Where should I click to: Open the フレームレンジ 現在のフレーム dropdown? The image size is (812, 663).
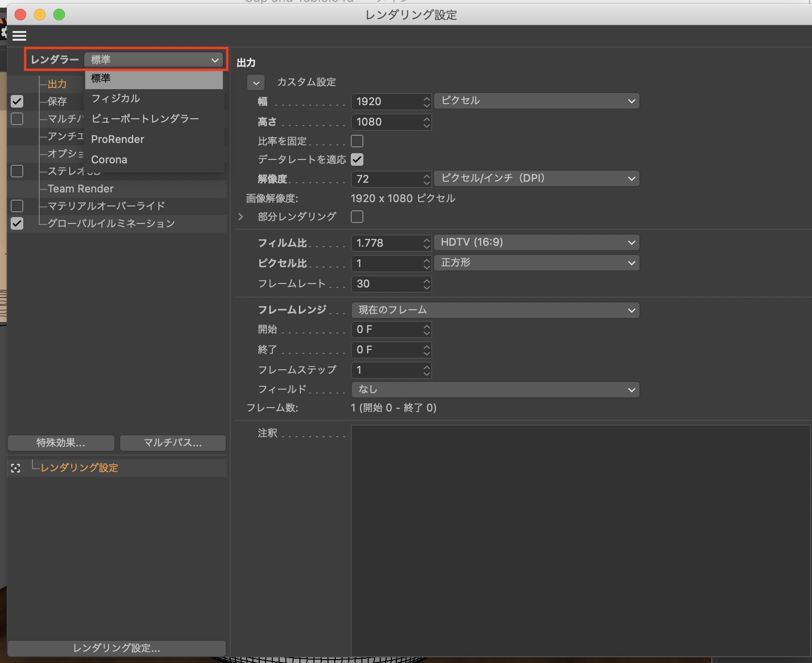click(x=495, y=310)
